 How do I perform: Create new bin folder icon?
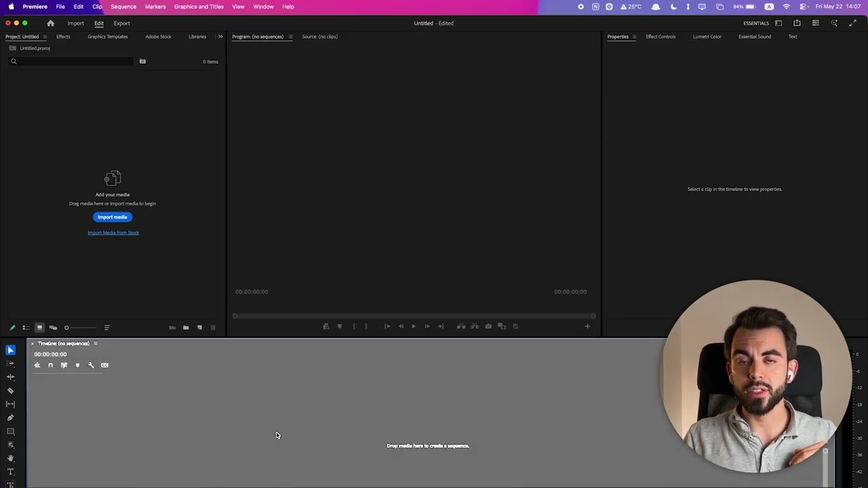coord(186,327)
